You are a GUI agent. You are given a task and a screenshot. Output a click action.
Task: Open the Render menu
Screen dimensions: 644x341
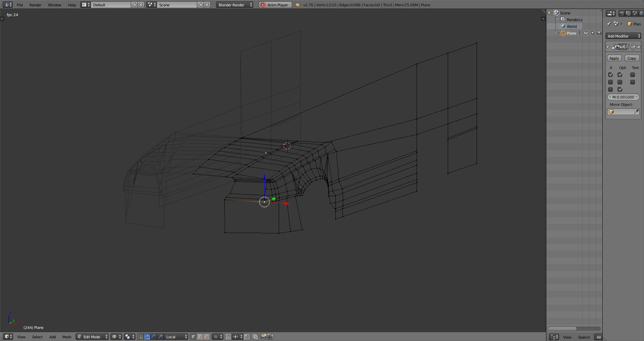point(35,5)
